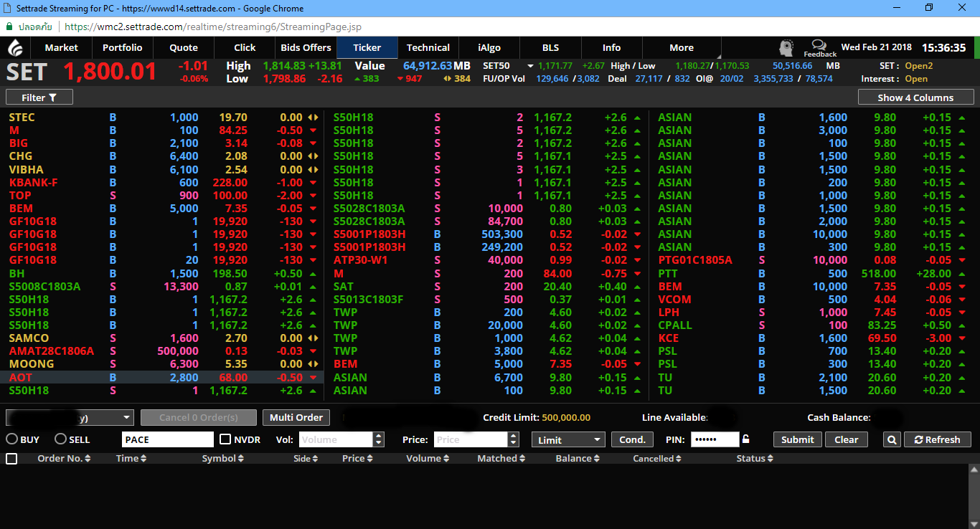Image resolution: width=980 pixels, height=529 pixels.
Task: Select the Ticker tab
Action: coord(367,48)
